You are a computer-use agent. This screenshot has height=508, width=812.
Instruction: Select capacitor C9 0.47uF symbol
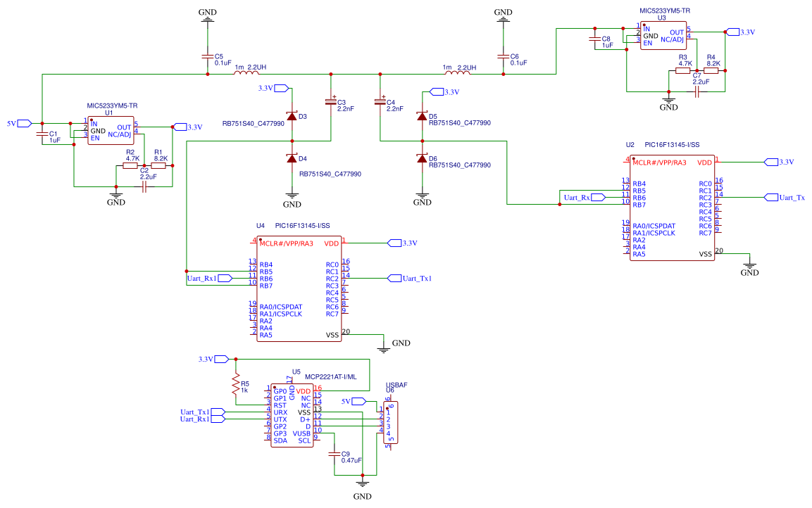click(334, 454)
